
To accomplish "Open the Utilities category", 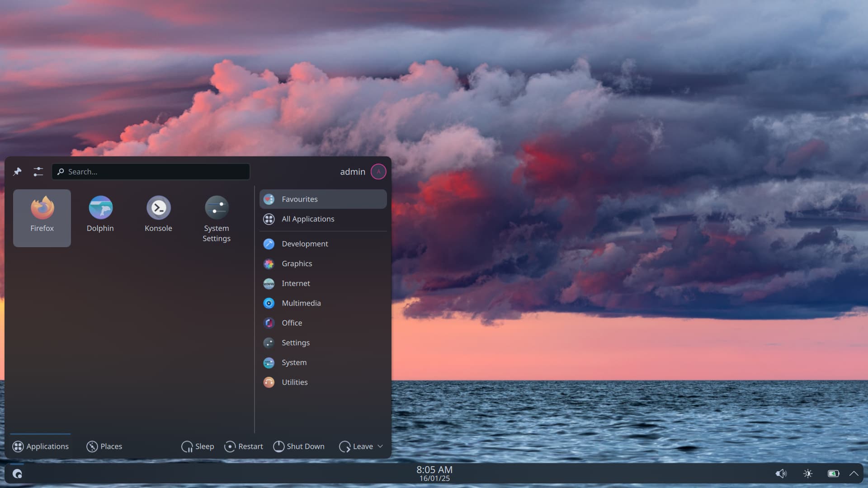I will point(323,383).
